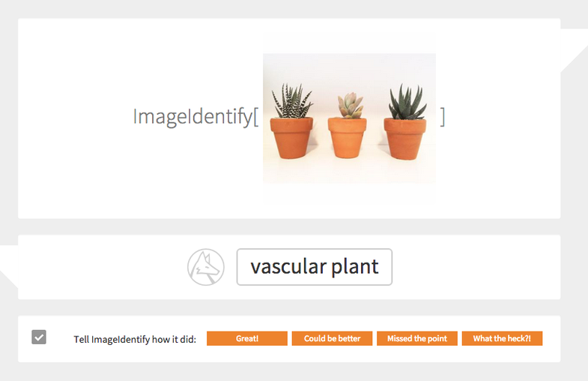The height and width of the screenshot is (381, 588).
Task: Select the pink succulent in the photo
Action: [348, 105]
